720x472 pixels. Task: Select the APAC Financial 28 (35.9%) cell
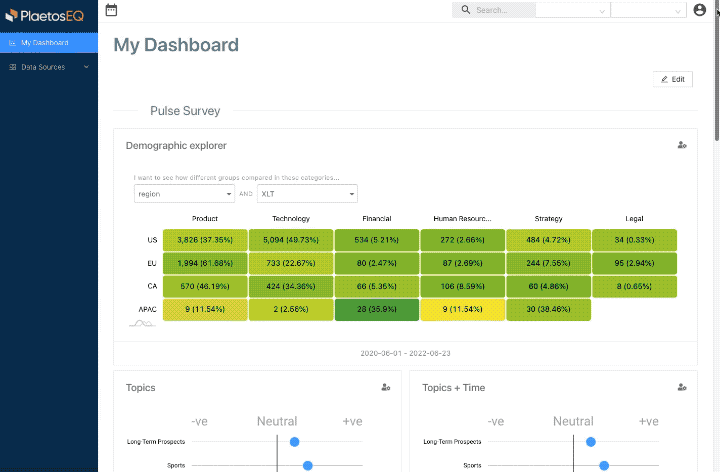coord(377,309)
